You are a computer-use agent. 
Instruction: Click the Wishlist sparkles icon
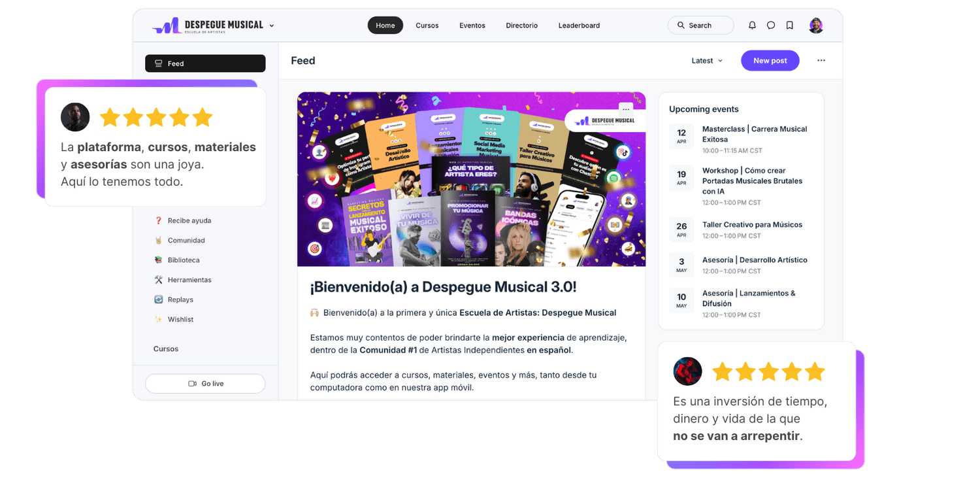point(158,319)
